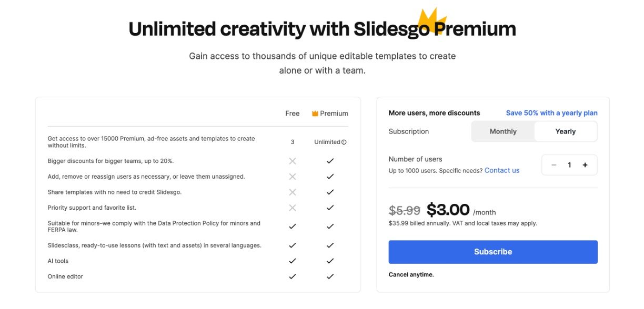The height and width of the screenshot is (309, 644).
Task: Click the minus icon to decrease users
Action: [554, 165]
